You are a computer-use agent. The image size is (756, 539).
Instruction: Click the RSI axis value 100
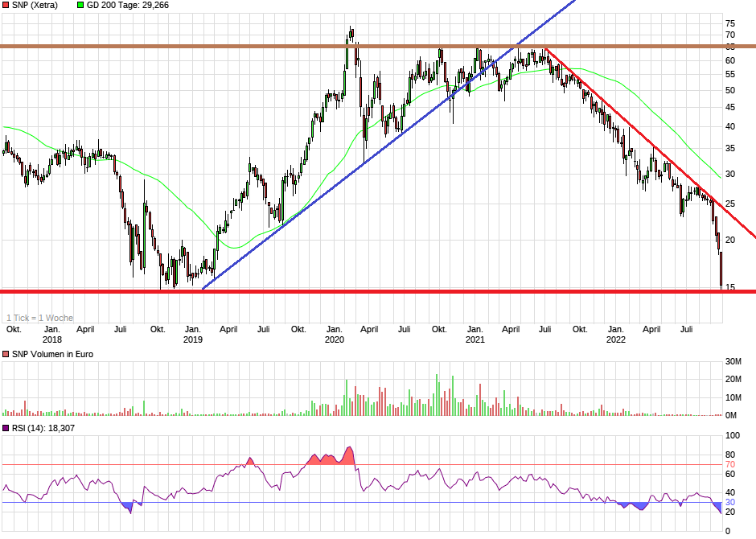[733, 435]
